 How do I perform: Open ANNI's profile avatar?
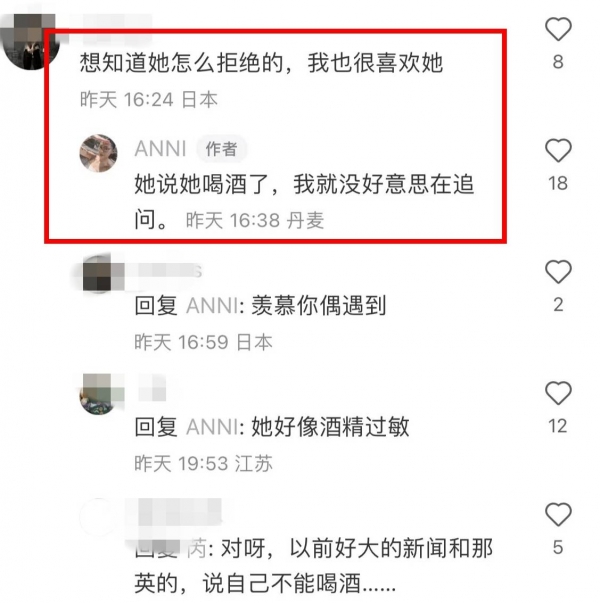click(98, 153)
